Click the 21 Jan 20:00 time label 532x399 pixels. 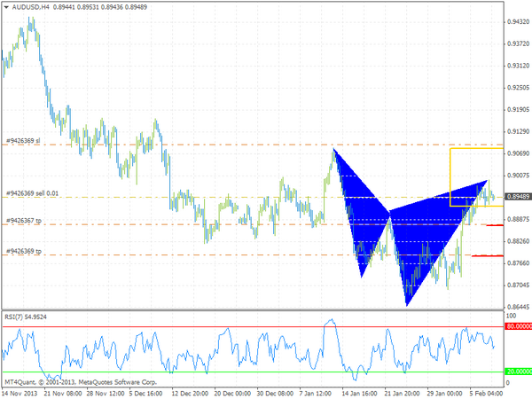pyautogui.click(x=402, y=394)
